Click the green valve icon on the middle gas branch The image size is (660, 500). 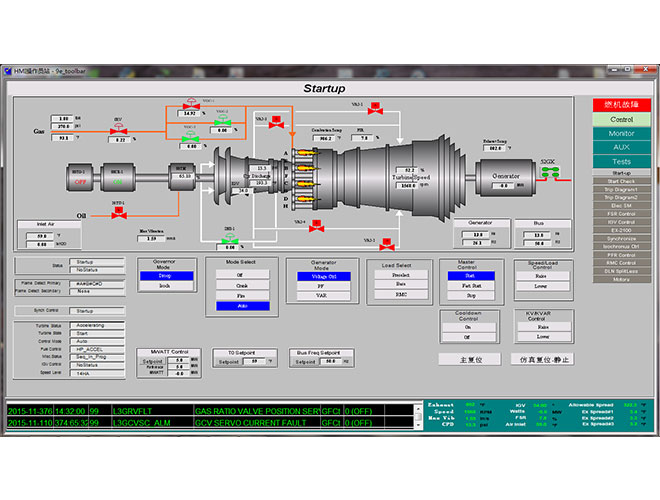pyautogui.click(x=222, y=120)
